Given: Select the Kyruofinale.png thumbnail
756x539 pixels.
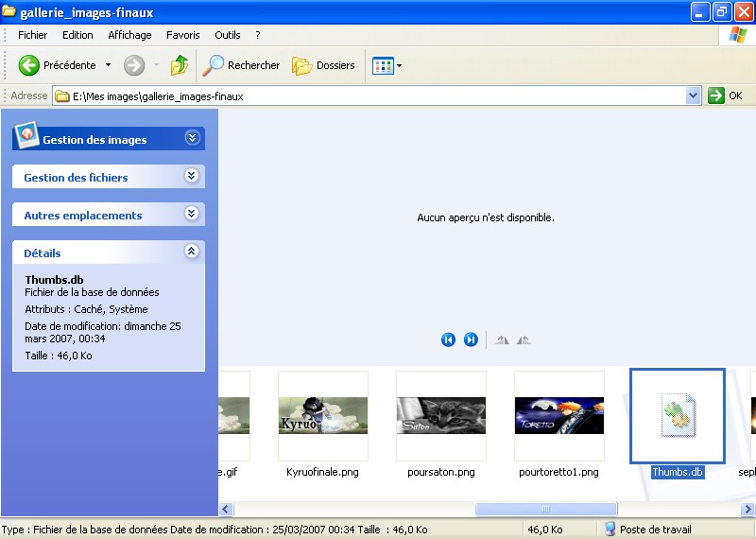Looking at the screenshot, I should coord(322,416).
